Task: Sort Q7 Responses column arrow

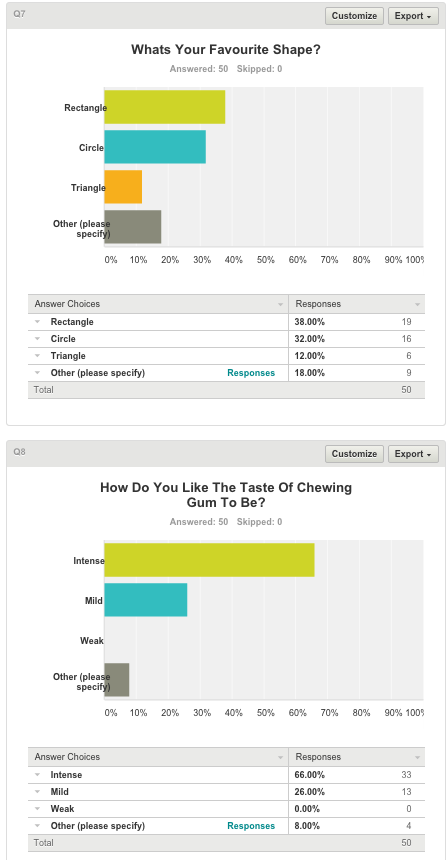Action: pyautogui.click(x=417, y=304)
